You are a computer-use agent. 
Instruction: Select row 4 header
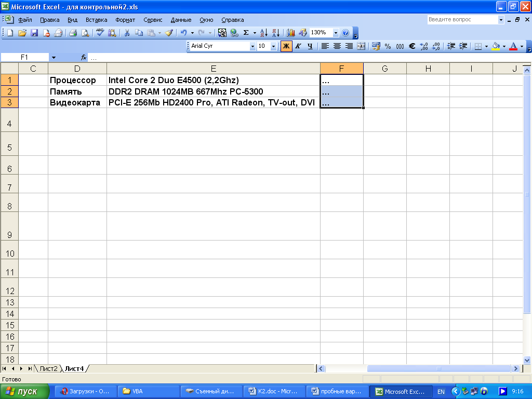9,120
